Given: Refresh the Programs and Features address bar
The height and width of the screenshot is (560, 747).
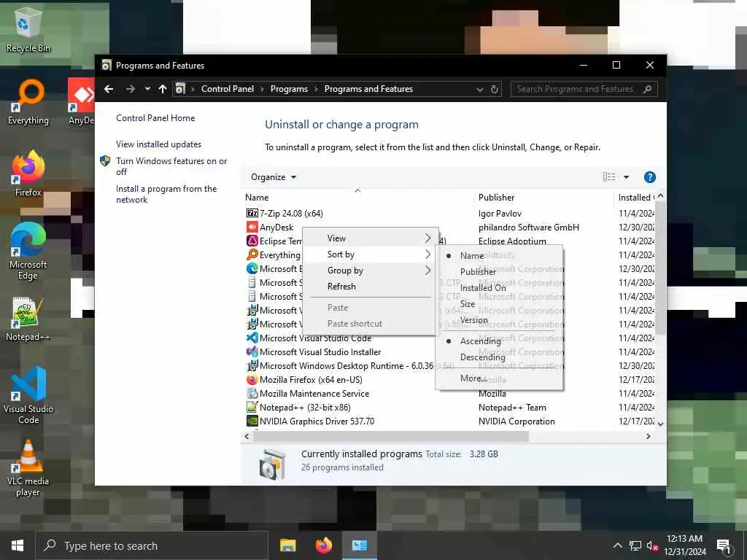Looking at the screenshot, I should click(495, 89).
